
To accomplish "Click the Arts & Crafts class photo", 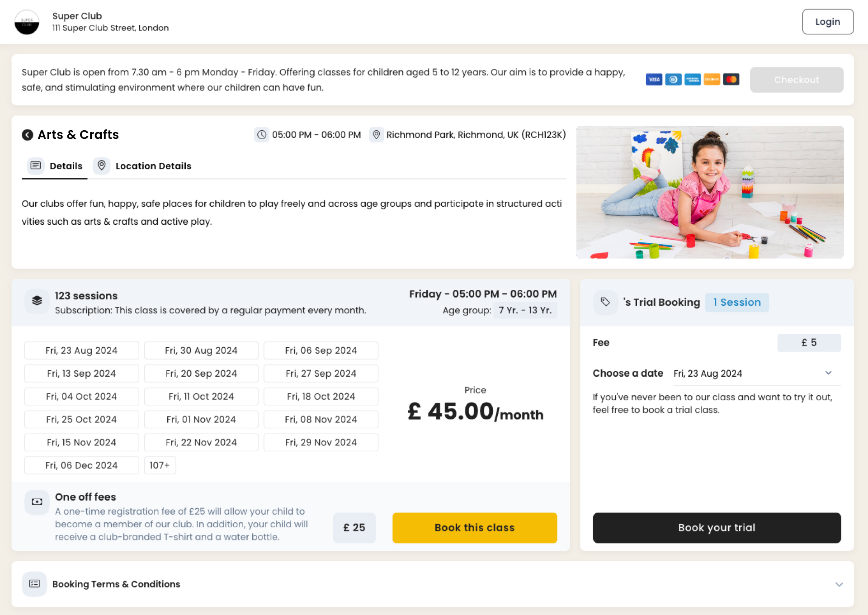I will [x=710, y=192].
